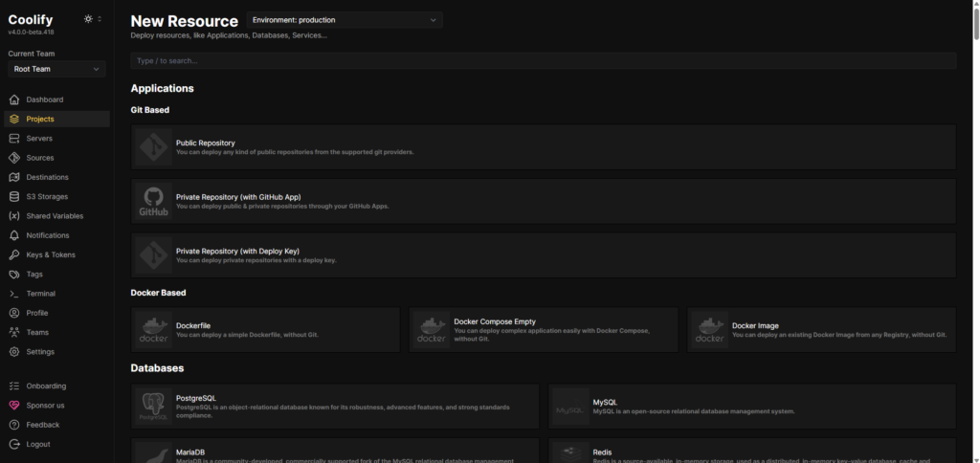Click the Redis logo
Image resolution: width=980 pixels, height=463 pixels.
point(570,452)
